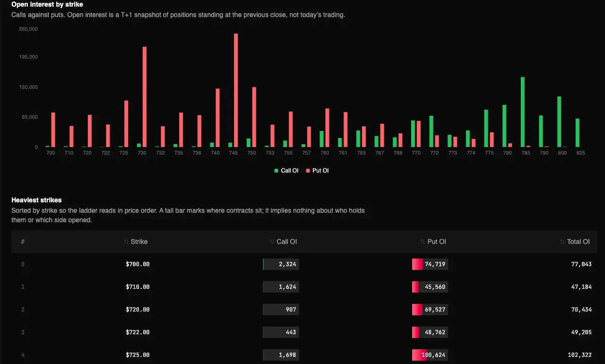Click the green call bar at strike 785
The image size is (605, 364).
[523, 112]
